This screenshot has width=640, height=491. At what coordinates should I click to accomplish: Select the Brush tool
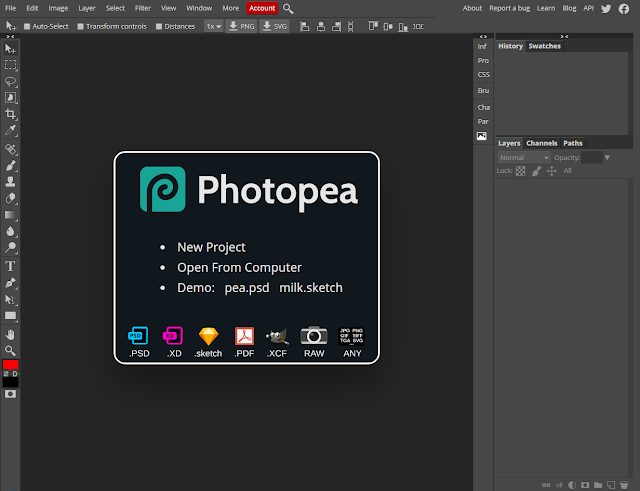tap(10, 166)
